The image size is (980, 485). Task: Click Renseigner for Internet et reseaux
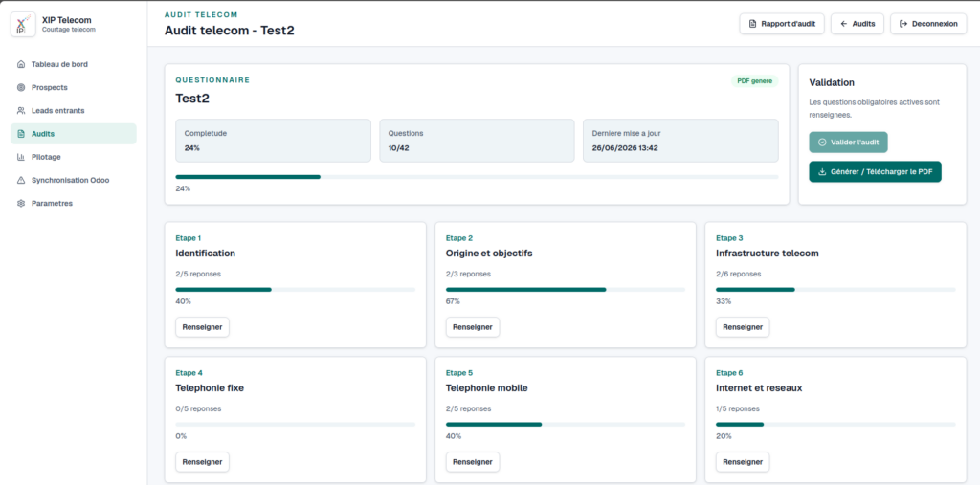[743, 462]
